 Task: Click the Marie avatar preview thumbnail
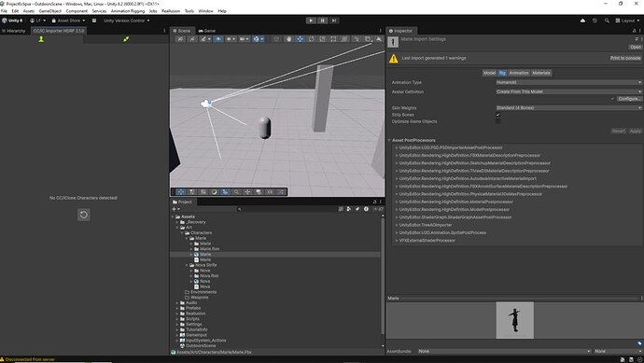pos(514,320)
